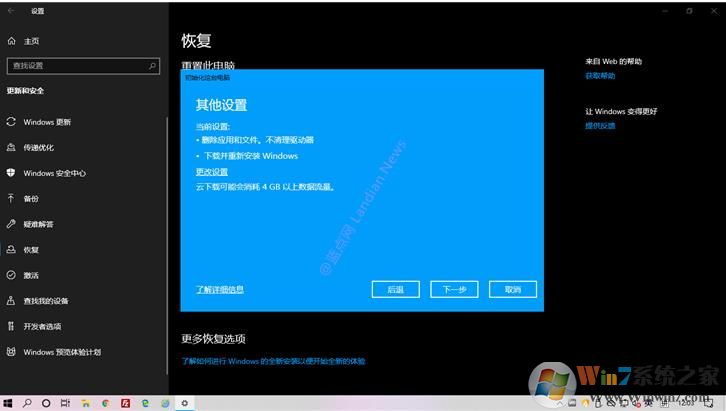
Task: Open the 主页 home page
Action: 23,41
